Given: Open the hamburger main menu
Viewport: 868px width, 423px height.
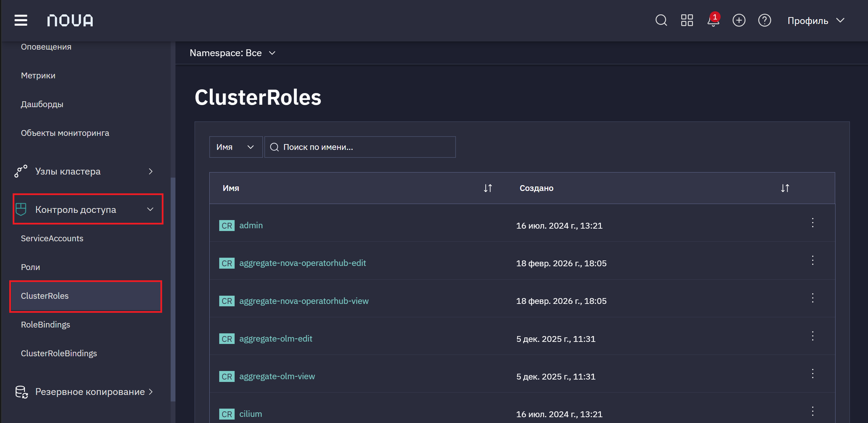Looking at the screenshot, I should 21,20.
